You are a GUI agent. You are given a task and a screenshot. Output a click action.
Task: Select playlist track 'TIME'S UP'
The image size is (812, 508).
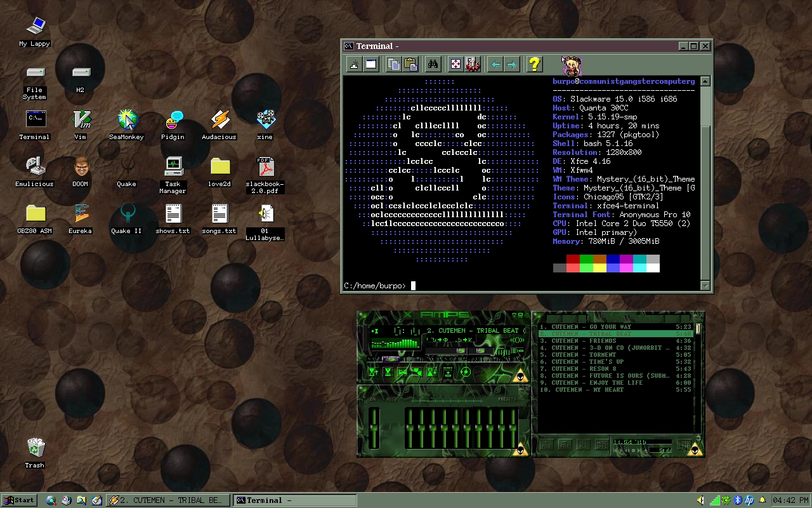[x=615, y=362]
